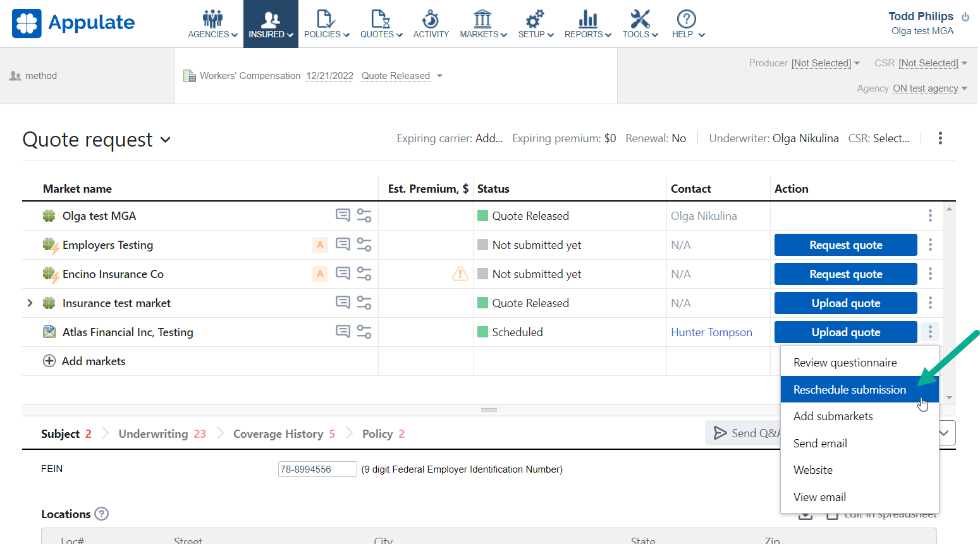Open kebab menu for Insurance test market row
Image resolution: width=980 pixels, height=544 pixels.
pos(930,303)
